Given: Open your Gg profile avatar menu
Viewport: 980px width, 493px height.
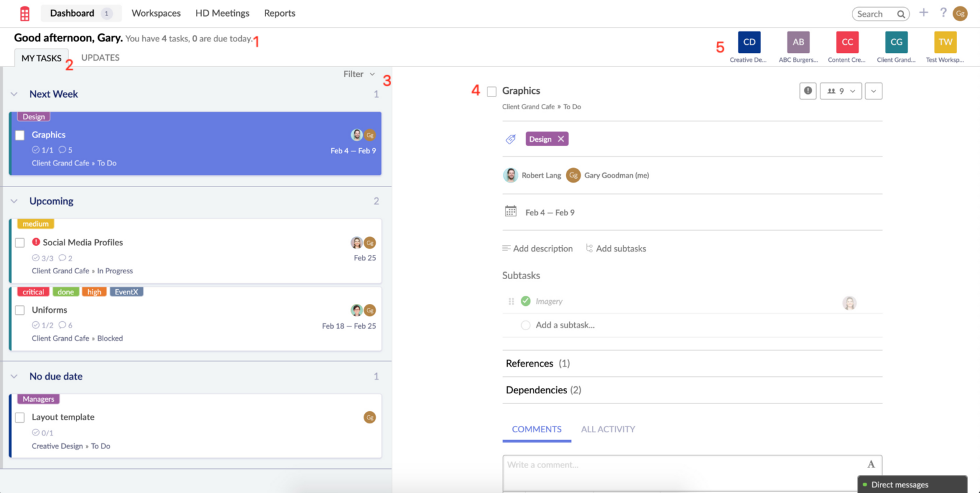Looking at the screenshot, I should pos(960,13).
